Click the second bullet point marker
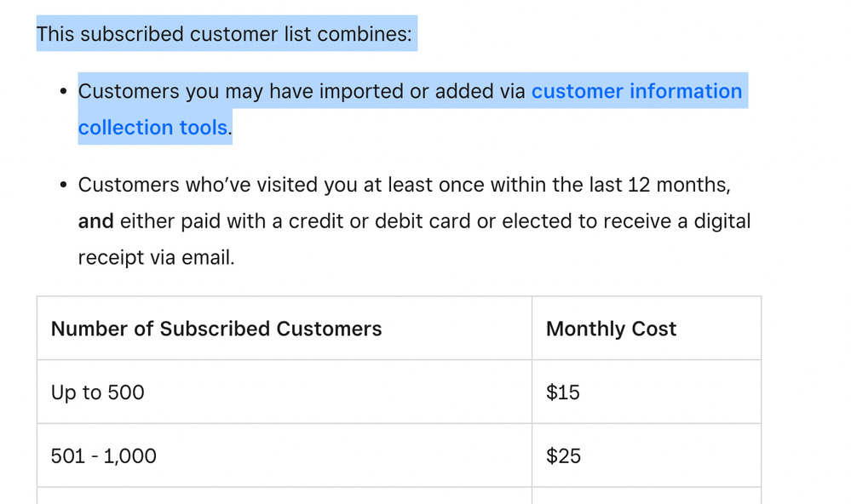The image size is (851, 504). [x=63, y=186]
